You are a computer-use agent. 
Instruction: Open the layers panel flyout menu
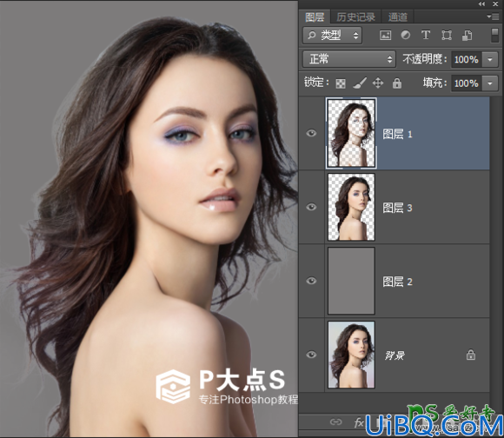pyautogui.click(x=493, y=17)
